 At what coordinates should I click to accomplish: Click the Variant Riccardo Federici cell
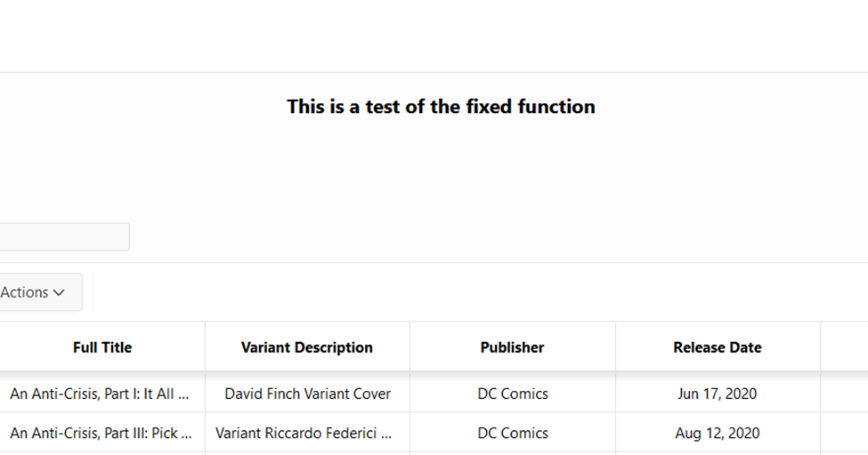307,433
